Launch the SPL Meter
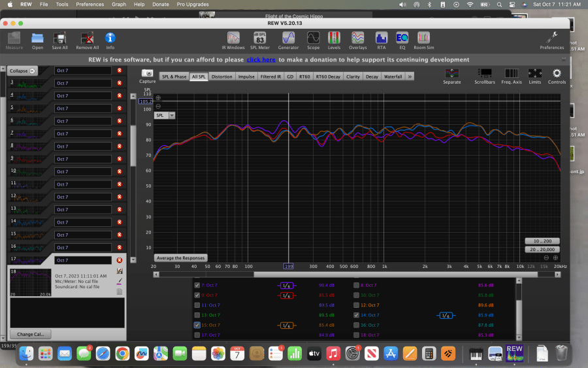The height and width of the screenshot is (368, 588). point(260,41)
